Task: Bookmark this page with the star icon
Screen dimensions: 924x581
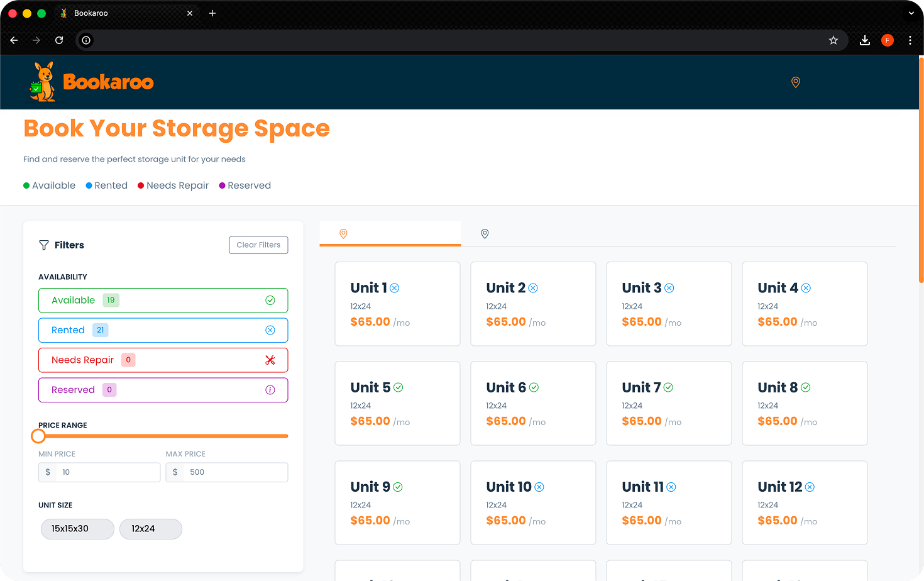Action: pos(833,40)
